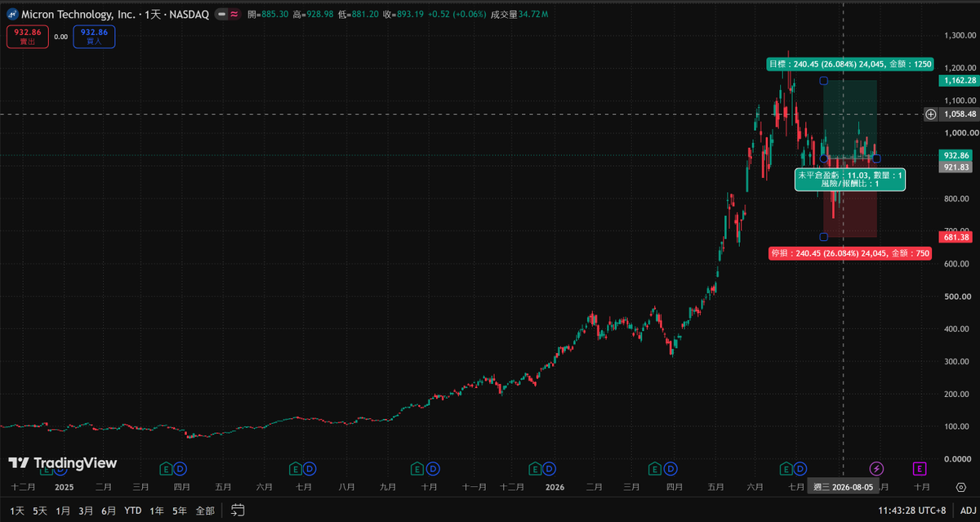This screenshot has width=980, height=522.
Task: Click the plus icon on the price axis
Action: (x=930, y=114)
